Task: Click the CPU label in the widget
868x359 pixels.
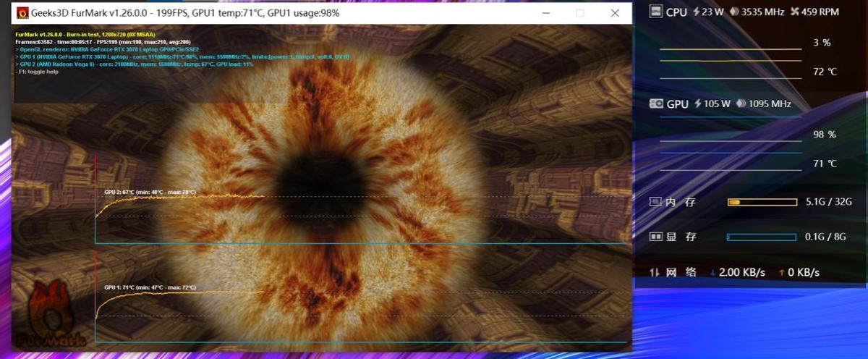Action: point(676,12)
